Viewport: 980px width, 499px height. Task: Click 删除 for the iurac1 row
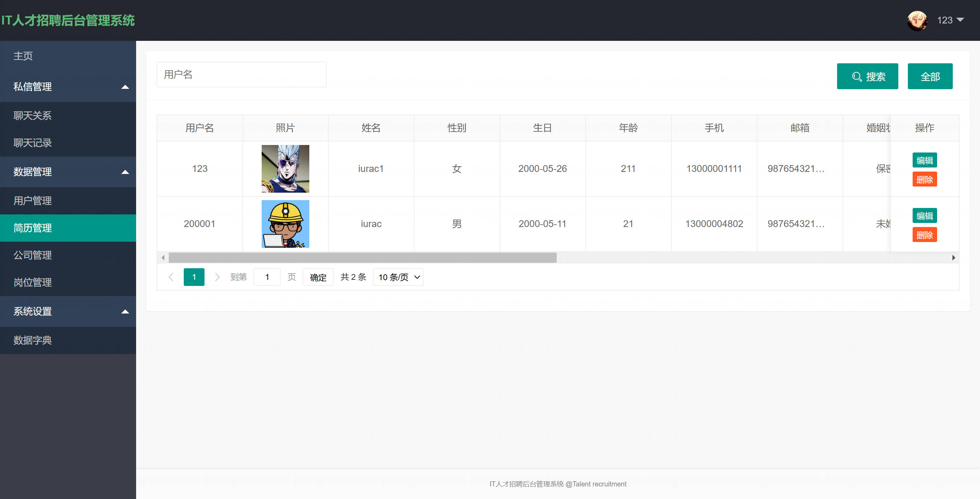pyautogui.click(x=925, y=179)
